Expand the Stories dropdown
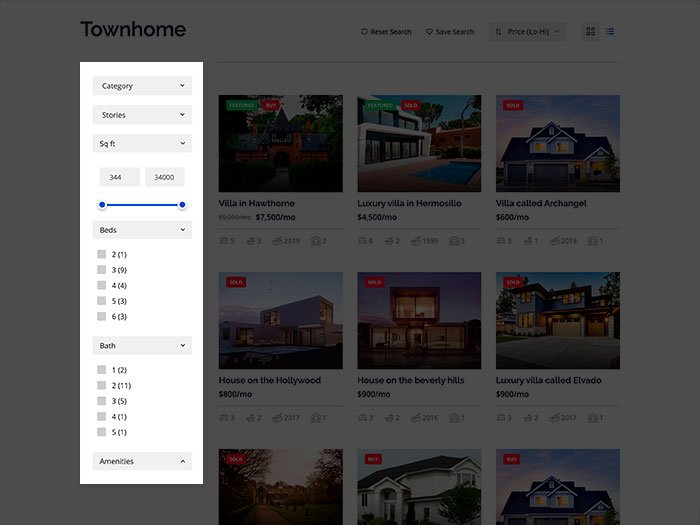The height and width of the screenshot is (525, 700). [142, 115]
